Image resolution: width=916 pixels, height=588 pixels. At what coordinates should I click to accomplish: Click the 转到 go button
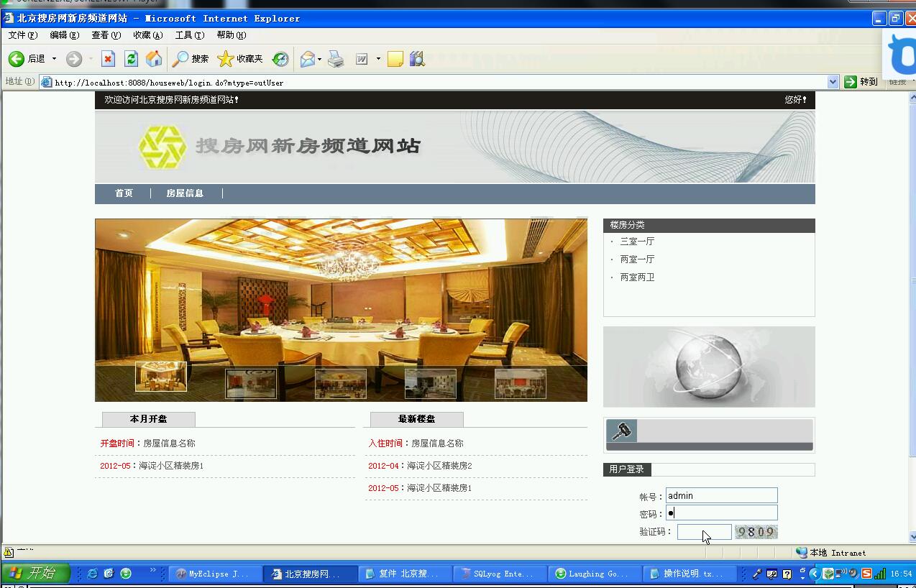861,82
